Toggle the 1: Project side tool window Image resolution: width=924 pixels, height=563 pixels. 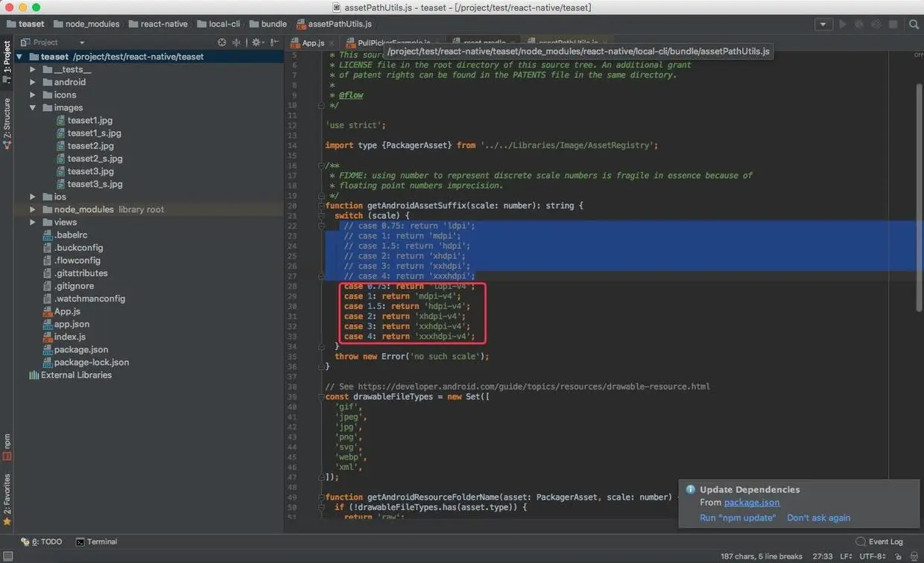[7, 62]
